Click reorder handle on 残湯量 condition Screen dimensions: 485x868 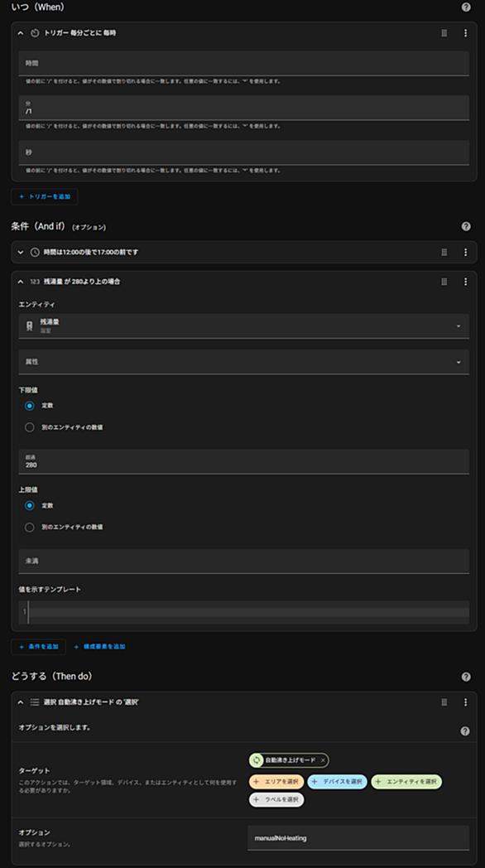(444, 282)
